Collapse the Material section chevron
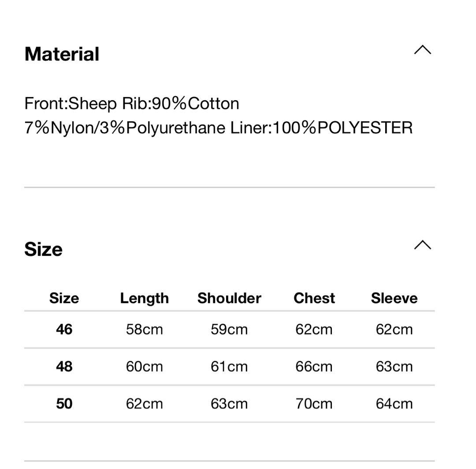Image resolution: width=476 pixels, height=469 pixels. [422, 50]
